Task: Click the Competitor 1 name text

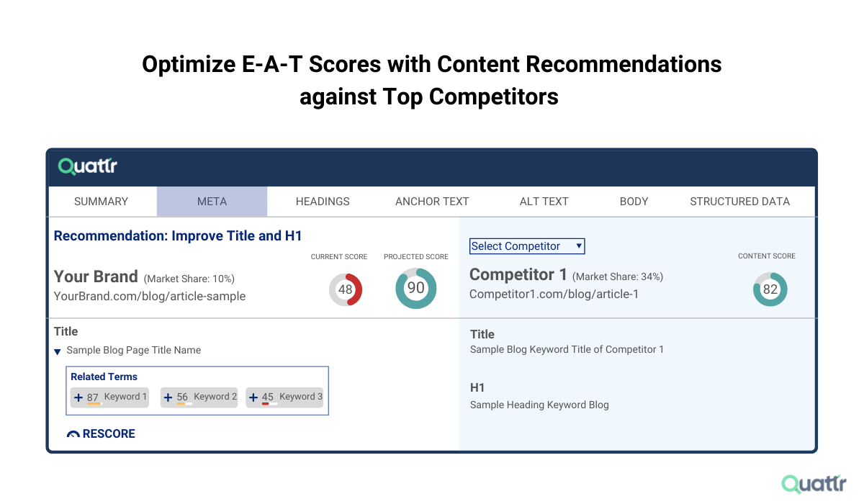Action: coord(518,274)
